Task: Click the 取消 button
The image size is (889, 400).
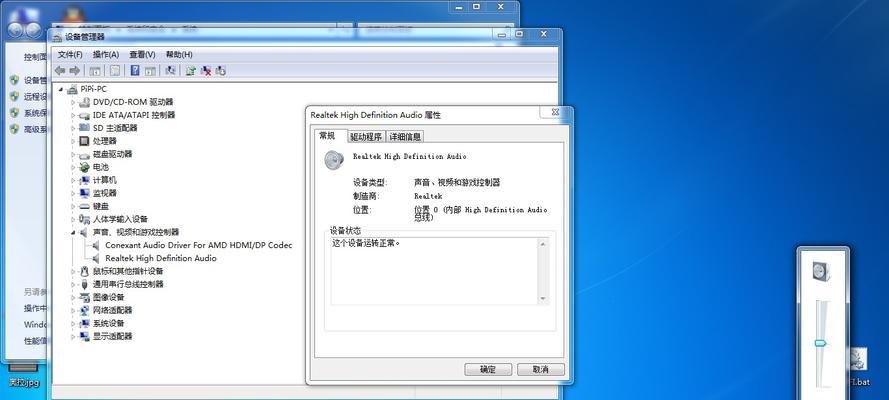Action: point(541,369)
